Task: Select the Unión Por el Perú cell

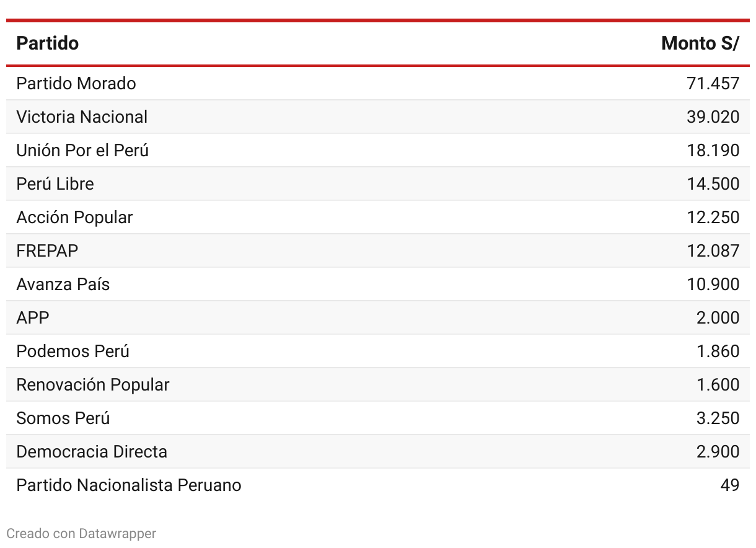Action: click(82, 151)
